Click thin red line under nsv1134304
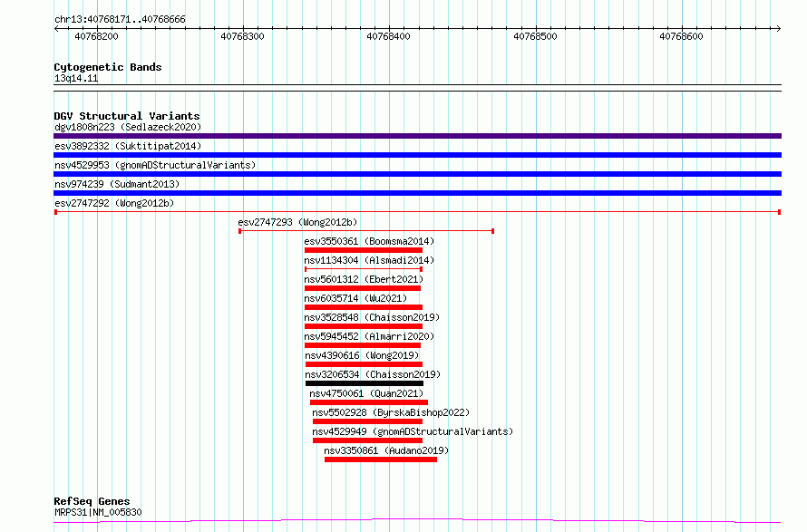Screen dimensions: 807x532 tap(364, 269)
